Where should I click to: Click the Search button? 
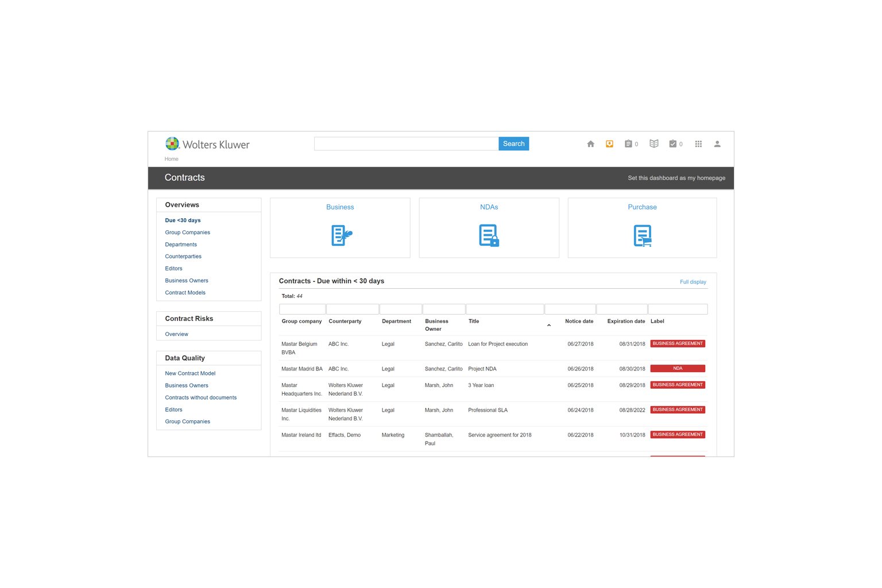tap(513, 144)
